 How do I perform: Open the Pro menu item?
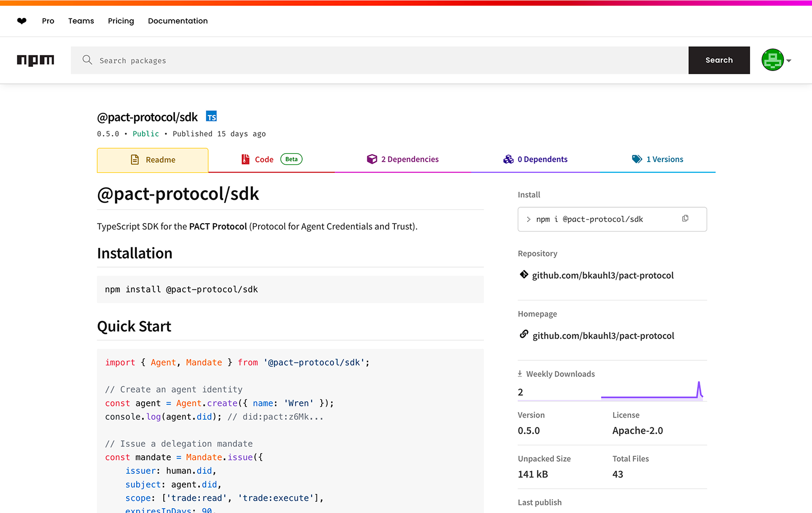[x=48, y=21]
